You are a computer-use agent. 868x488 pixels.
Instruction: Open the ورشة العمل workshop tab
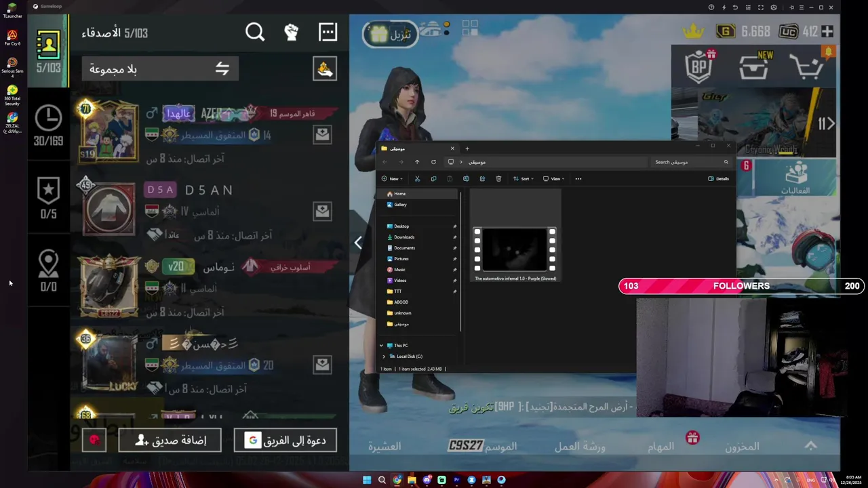tap(580, 447)
